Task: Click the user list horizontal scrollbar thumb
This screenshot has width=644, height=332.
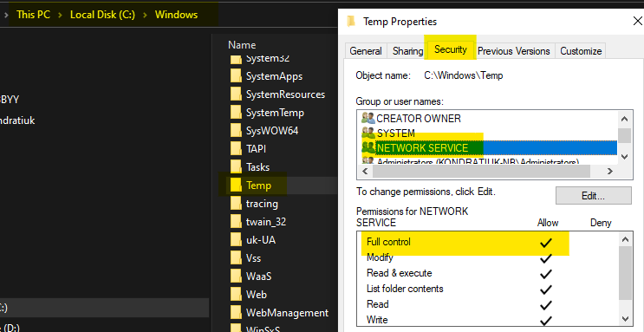Action: pyautogui.click(x=481, y=172)
